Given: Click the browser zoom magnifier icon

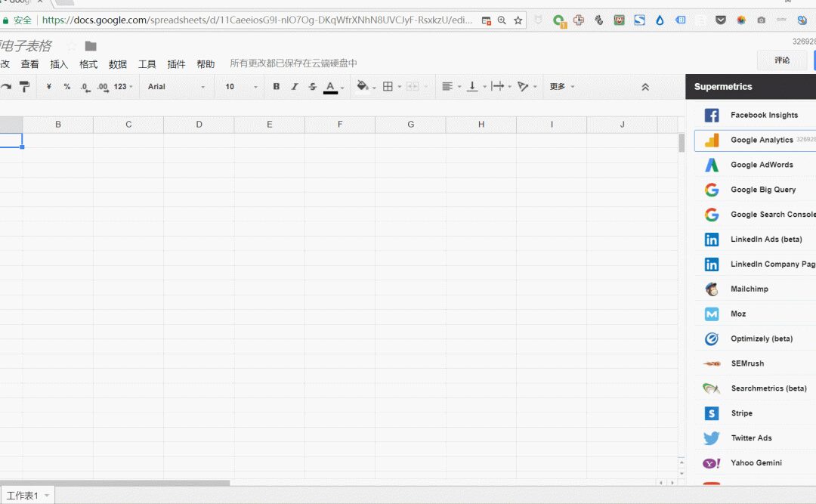Looking at the screenshot, I should (502, 20).
